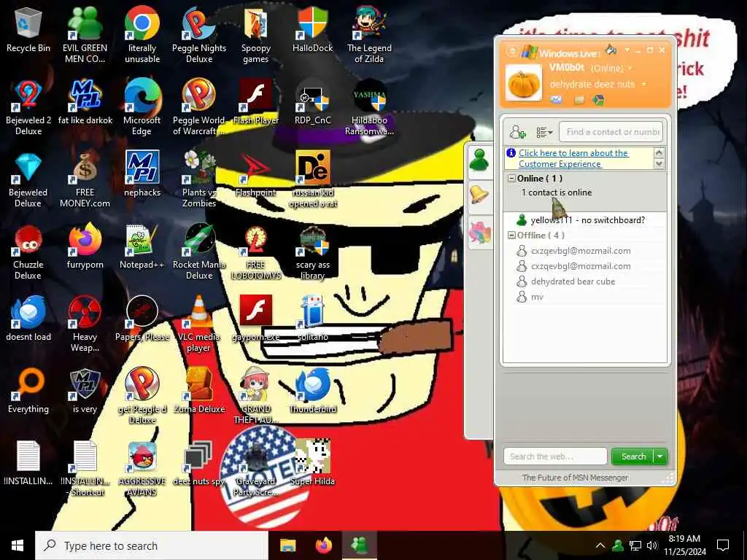Open the contact list view options dropdown

tap(544, 132)
